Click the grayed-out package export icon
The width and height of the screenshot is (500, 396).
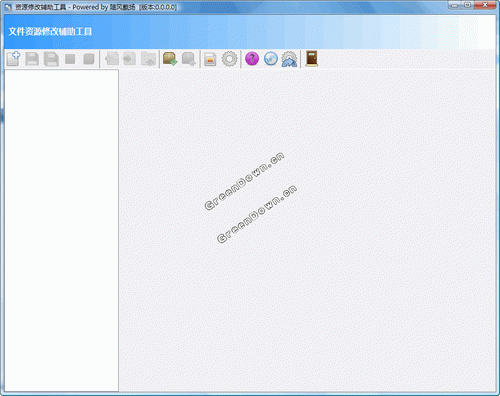point(189,59)
